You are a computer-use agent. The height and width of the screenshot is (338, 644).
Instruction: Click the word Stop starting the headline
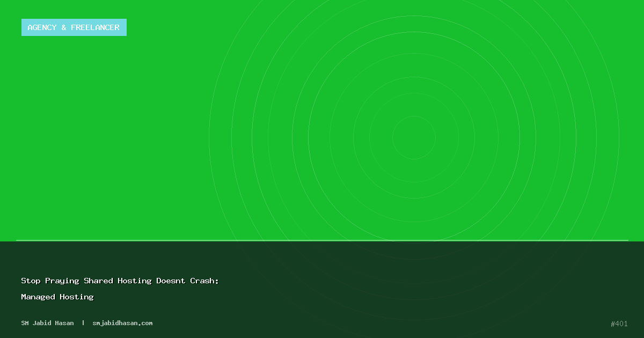point(31,281)
